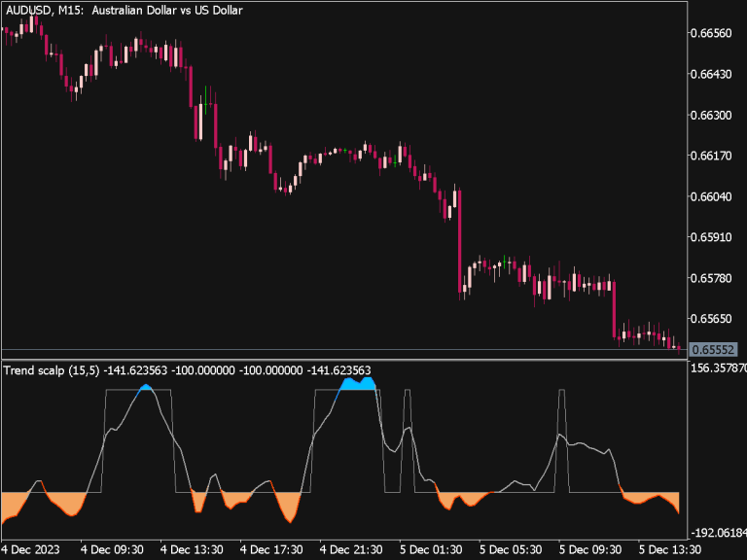Click the large blue overbought area near 21:30
The width and height of the screenshot is (747, 560).
pyautogui.click(x=358, y=384)
